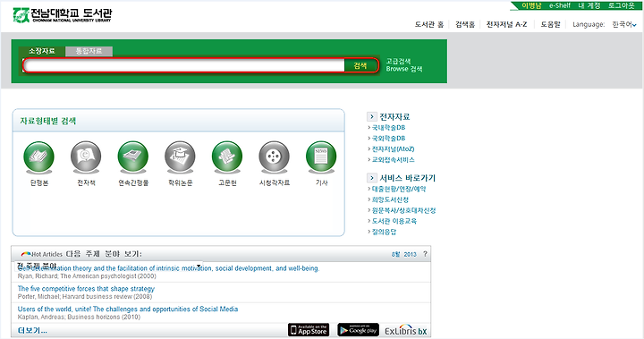Click the Porter, Michael citation text
This screenshot has height=339, width=644.
click(85, 296)
